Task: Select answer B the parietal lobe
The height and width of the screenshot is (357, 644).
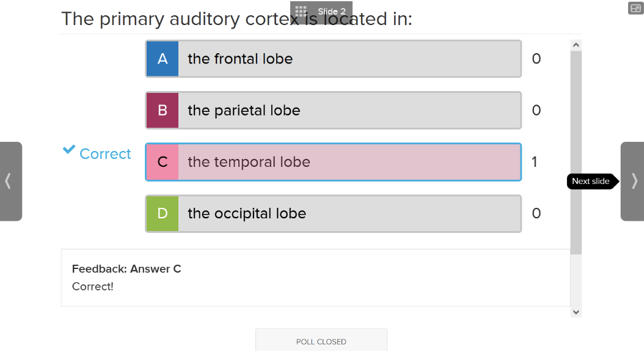Action: [334, 111]
